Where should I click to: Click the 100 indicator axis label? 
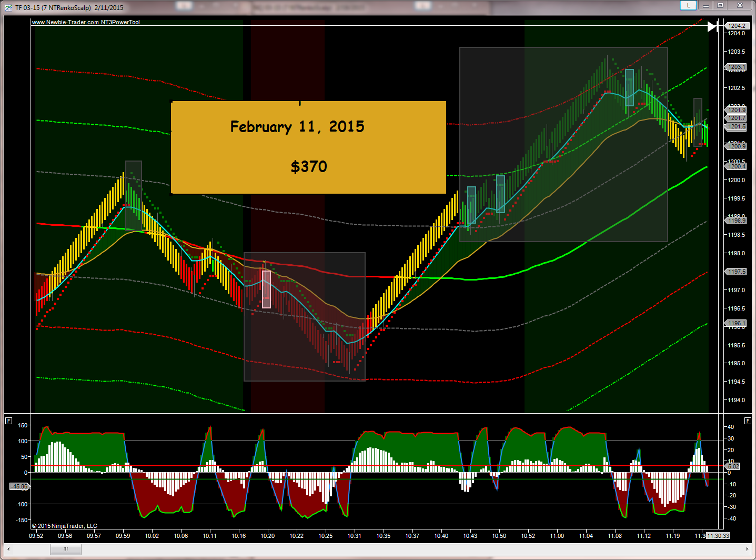(23, 441)
